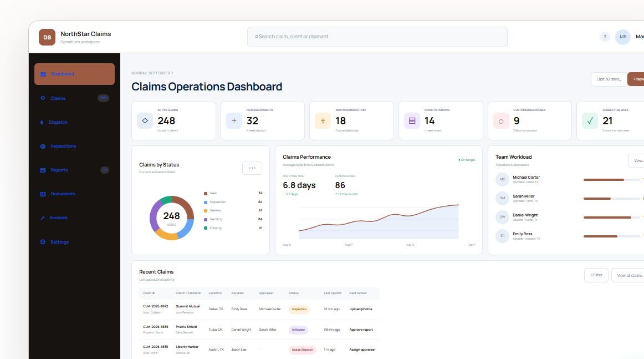644x359 pixels.
Task: Click Michael Carter's workload progress bar
Action: 612,180
